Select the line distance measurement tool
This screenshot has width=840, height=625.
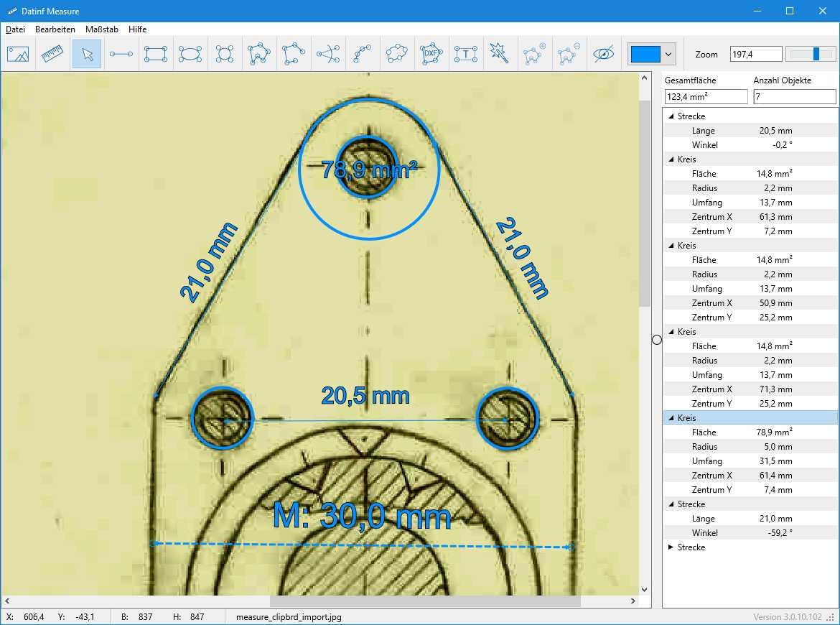121,54
